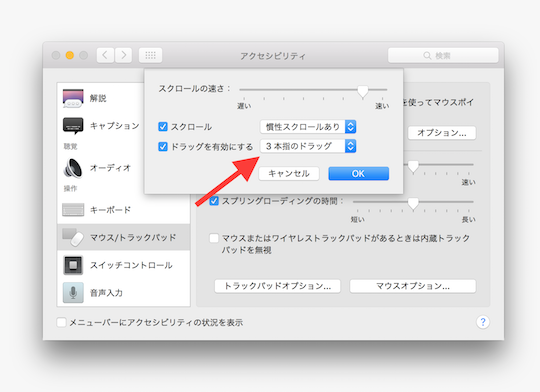The height and width of the screenshot is (392, 540).
Task: Click the スイッチコントロール icon
Action: 73,265
